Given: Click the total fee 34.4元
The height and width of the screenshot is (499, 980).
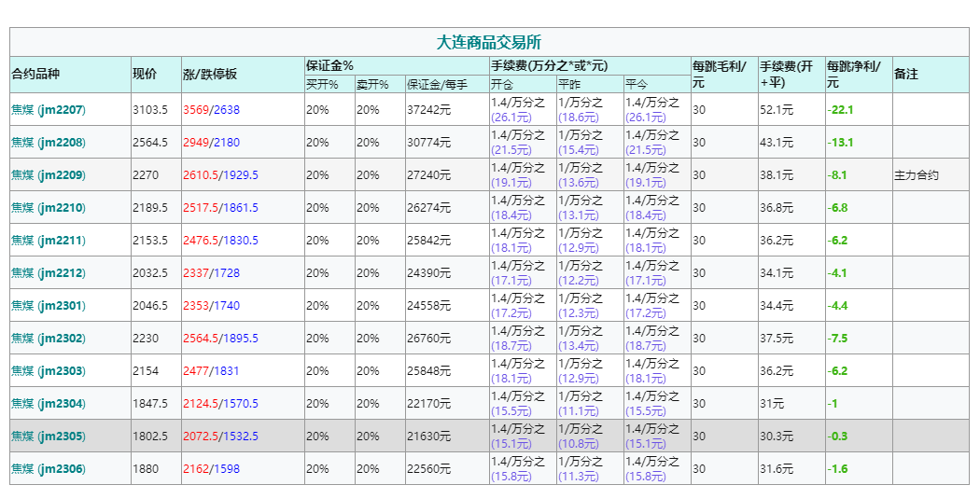Looking at the screenshot, I should [777, 305].
